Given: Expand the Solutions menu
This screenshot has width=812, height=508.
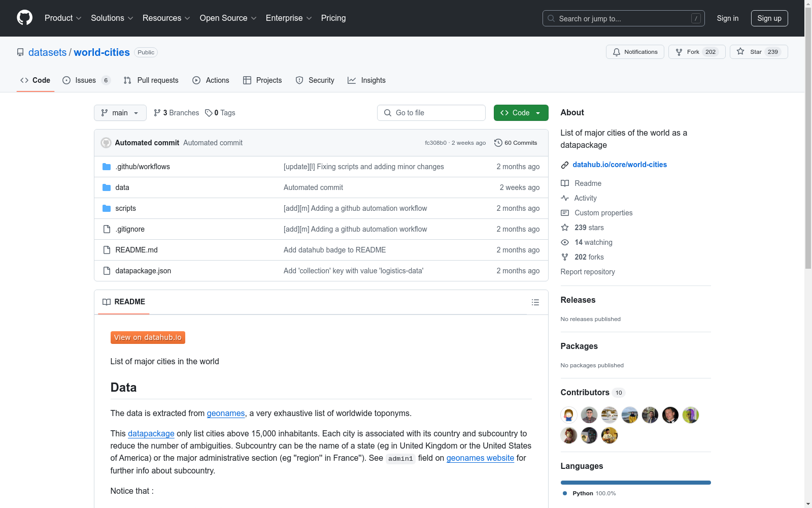Looking at the screenshot, I should pos(112,18).
